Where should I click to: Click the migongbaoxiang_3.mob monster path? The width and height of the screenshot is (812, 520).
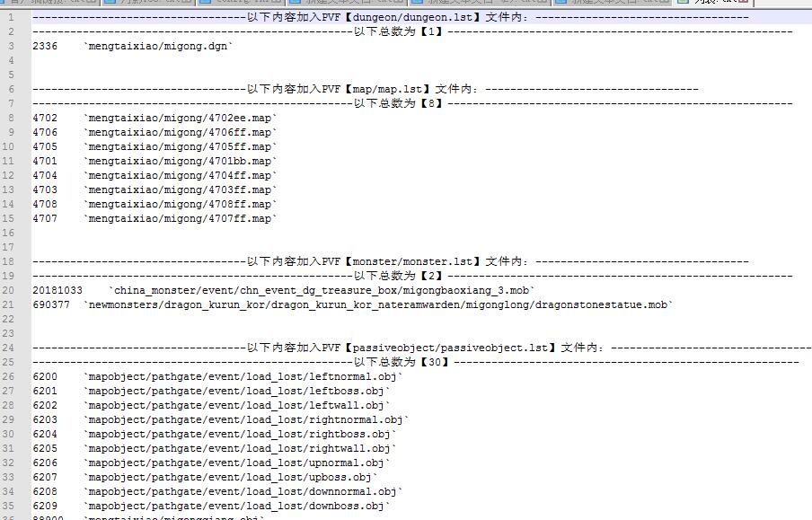tap(322, 290)
